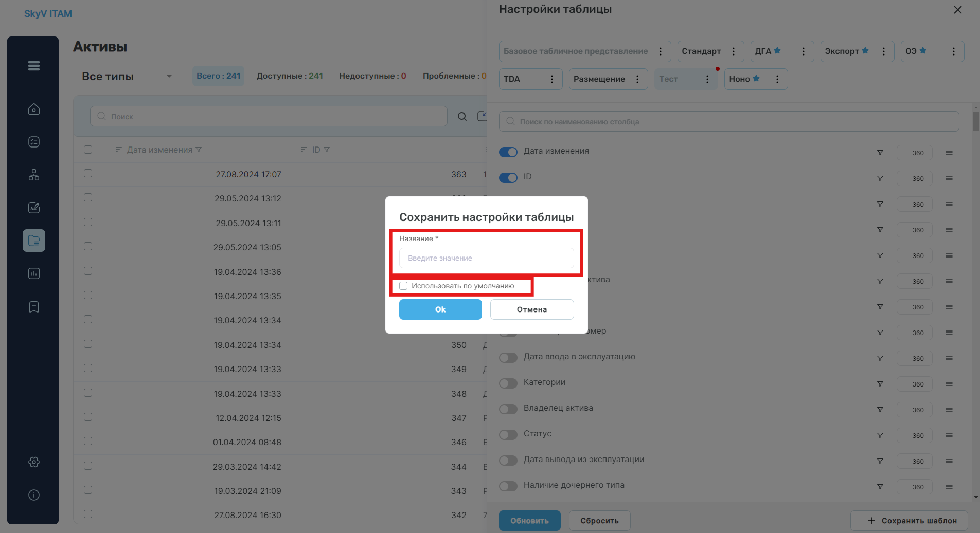The width and height of the screenshot is (980, 533).
Task: Open settings gear icon in sidebar
Action: (x=34, y=462)
